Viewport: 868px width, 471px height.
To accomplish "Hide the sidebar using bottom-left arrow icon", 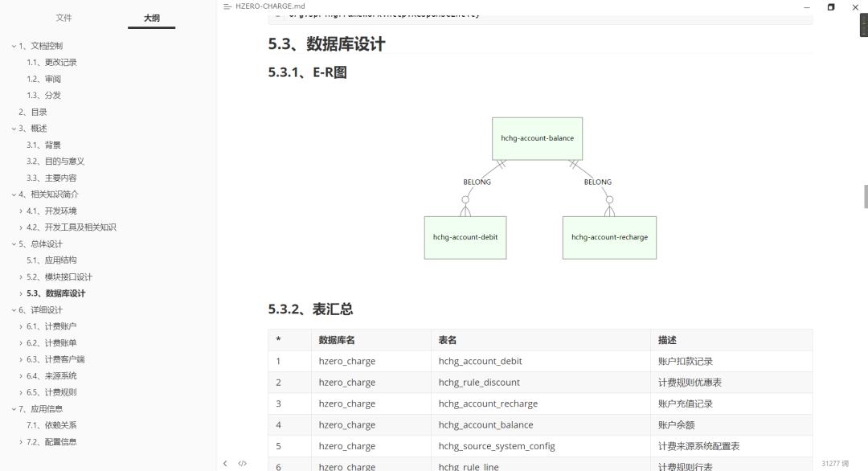I will coord(225,463).
